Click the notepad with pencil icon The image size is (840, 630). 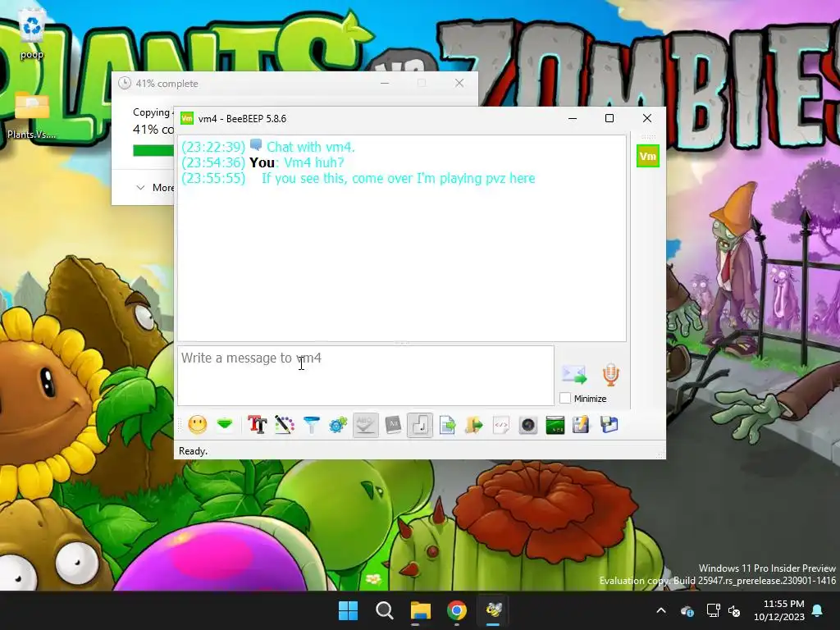tap(582, 425)
